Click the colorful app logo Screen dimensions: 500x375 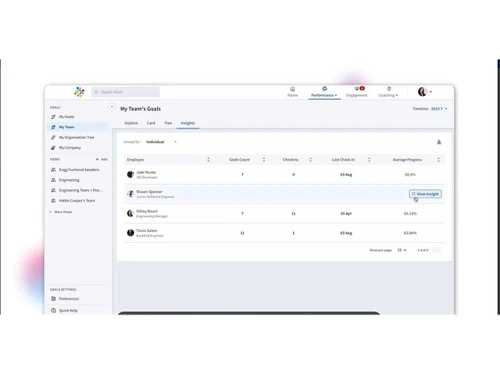coord(79,92)
